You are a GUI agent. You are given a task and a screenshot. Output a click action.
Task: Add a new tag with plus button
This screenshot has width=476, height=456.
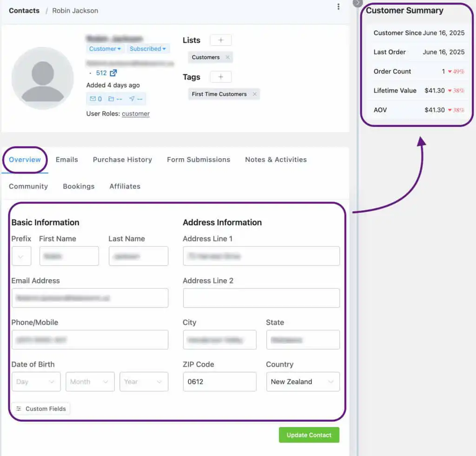click(221, 77)
